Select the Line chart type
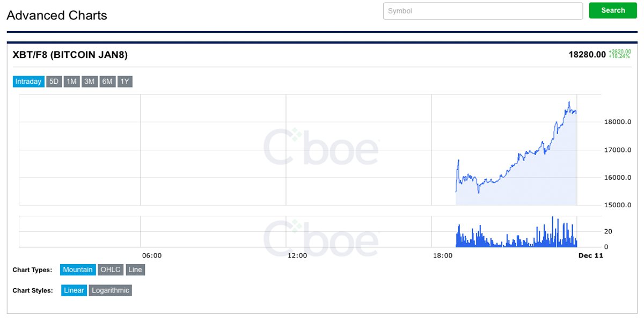This screenshot has height=322, width=644. [135, 269]
